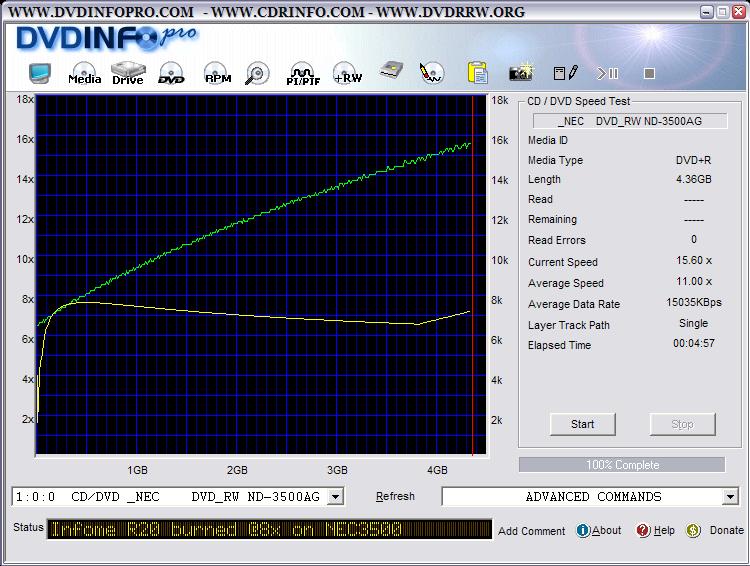Click the square stop toolbar control
Image resolution: width=750 pixels, height=566 pixels.
coord(649,73)
